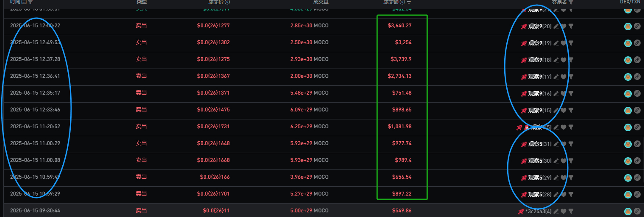Open the transaction link for the $2,734.13 sale
644x217 pixels.
pos(637,77)
